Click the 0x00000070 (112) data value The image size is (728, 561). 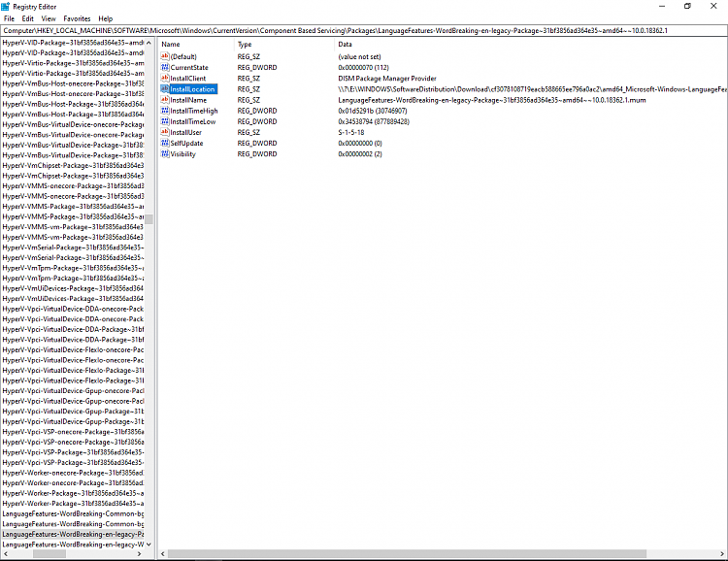pyautogui.click(x=364, y=67)
